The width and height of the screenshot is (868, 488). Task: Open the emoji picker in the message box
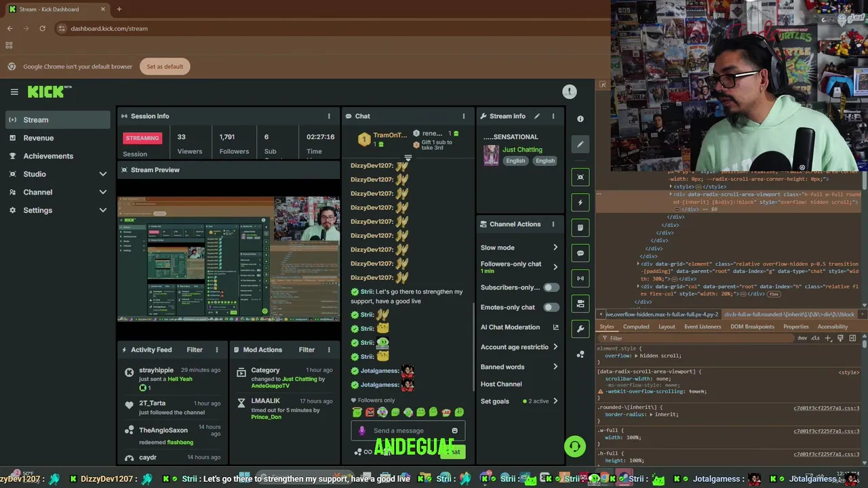tap(454, 430)
